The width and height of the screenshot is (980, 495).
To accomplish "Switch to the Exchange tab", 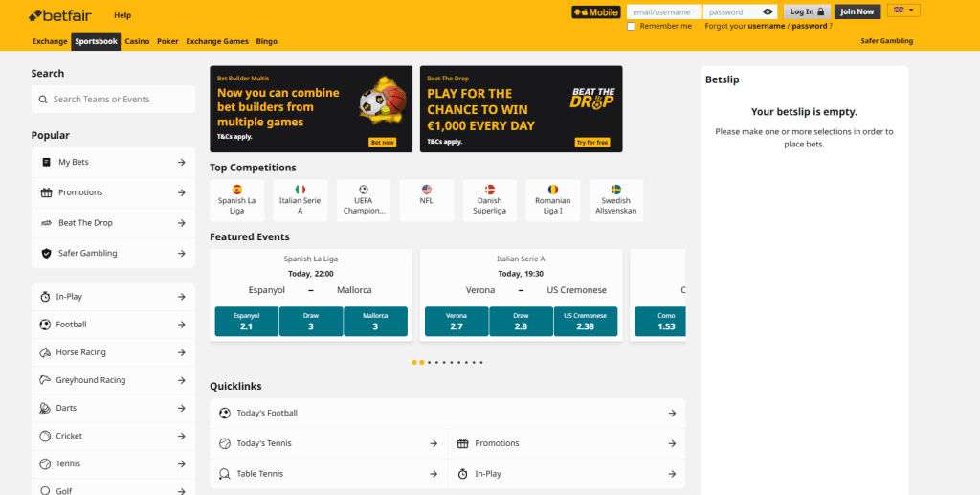I will 50,41.
